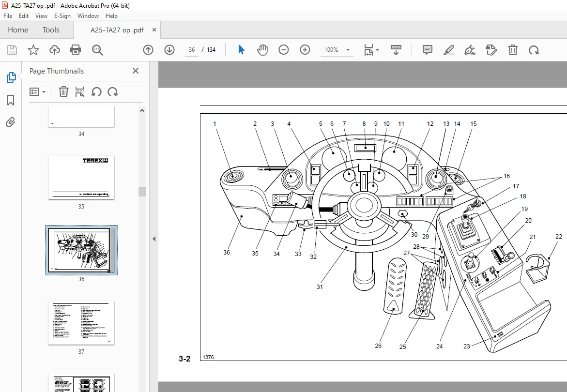This screenshot has height=392, width=567.
Task: Open the E-Sign menu
Action: (x=62, y=16)
